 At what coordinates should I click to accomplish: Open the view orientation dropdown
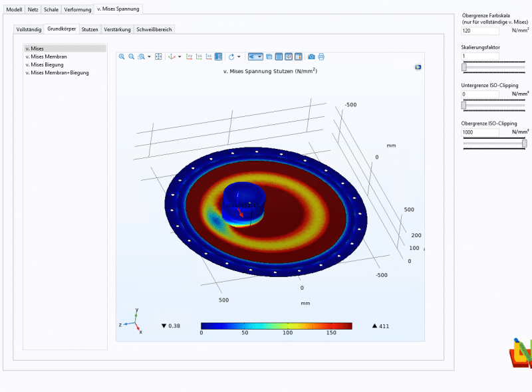click(178, 56)
